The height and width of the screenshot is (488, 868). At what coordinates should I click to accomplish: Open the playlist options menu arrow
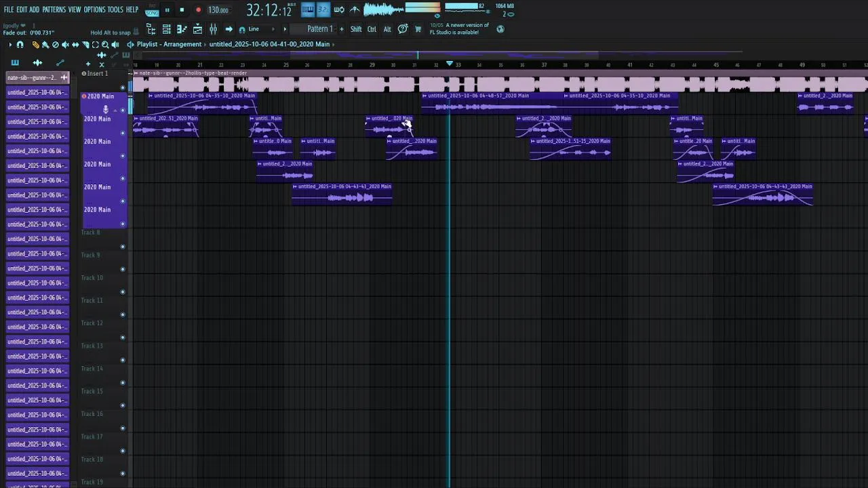(10, 45)
